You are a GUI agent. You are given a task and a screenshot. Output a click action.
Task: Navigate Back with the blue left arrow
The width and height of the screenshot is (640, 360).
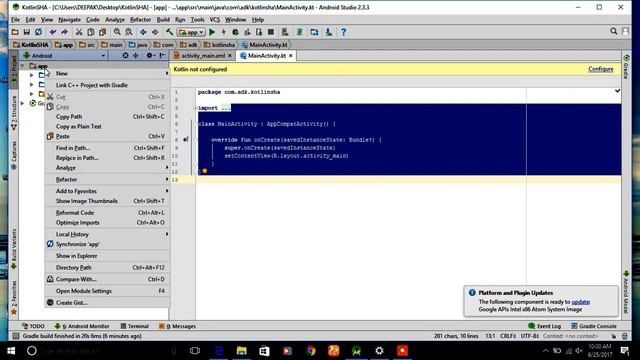pos(143,32)
